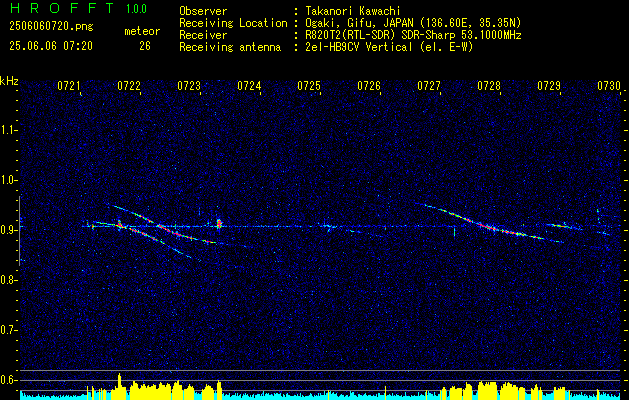629x400 pixels.
Task: Click the 0723 time axis marker
Action: click(x=189, y=86)
